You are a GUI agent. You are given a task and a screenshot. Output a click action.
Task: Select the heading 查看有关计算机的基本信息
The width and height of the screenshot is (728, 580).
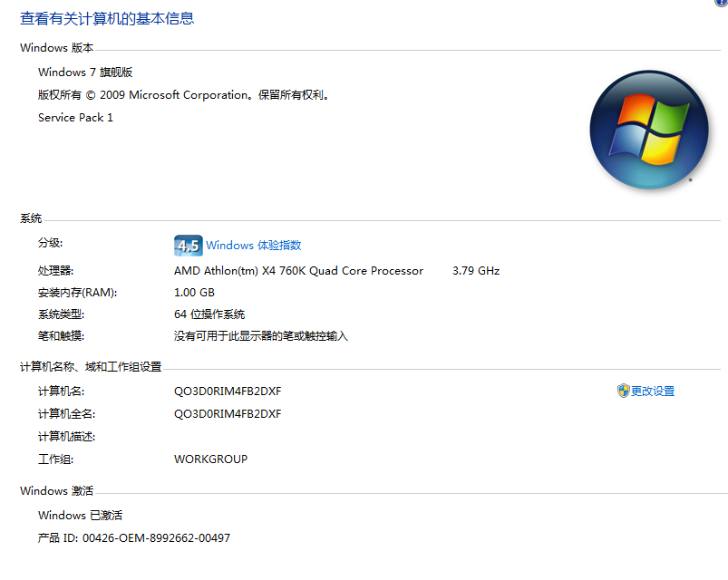click(107, 18)
